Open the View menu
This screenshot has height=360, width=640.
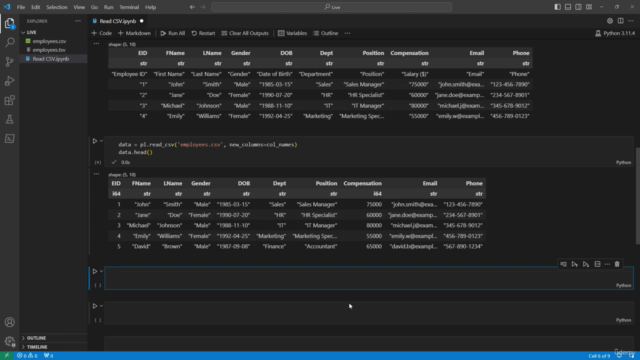[79, 7]
